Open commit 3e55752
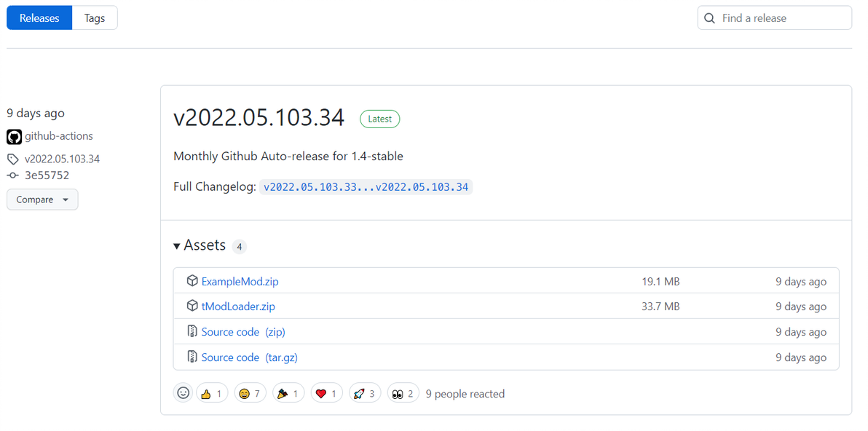Viewport: 868px width, 431px height. pyautogui.click(x=47, y=175)
